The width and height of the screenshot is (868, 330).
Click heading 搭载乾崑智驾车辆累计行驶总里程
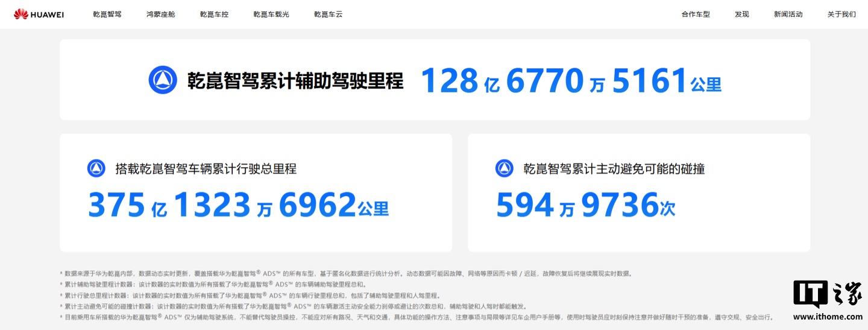[x=206, y=168]
